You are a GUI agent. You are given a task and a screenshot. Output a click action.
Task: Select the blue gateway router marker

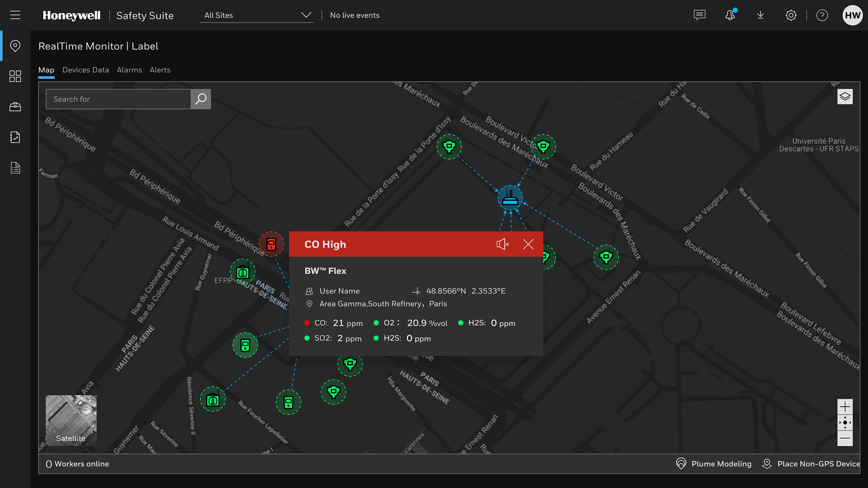pos(510,198)
